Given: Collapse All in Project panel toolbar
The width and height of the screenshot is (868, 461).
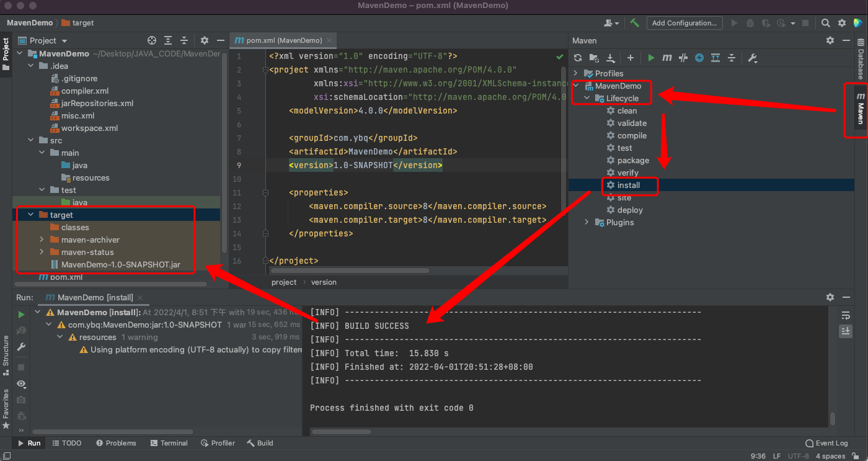Looking at the screenshot, I should coord(184,40).
